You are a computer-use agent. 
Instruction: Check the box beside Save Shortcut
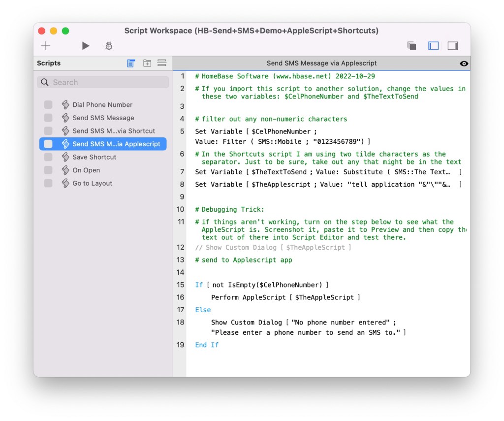48,157
